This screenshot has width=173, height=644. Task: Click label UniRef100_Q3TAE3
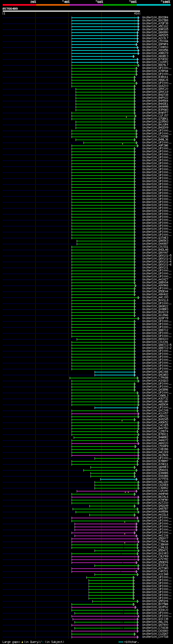[155, 238]
